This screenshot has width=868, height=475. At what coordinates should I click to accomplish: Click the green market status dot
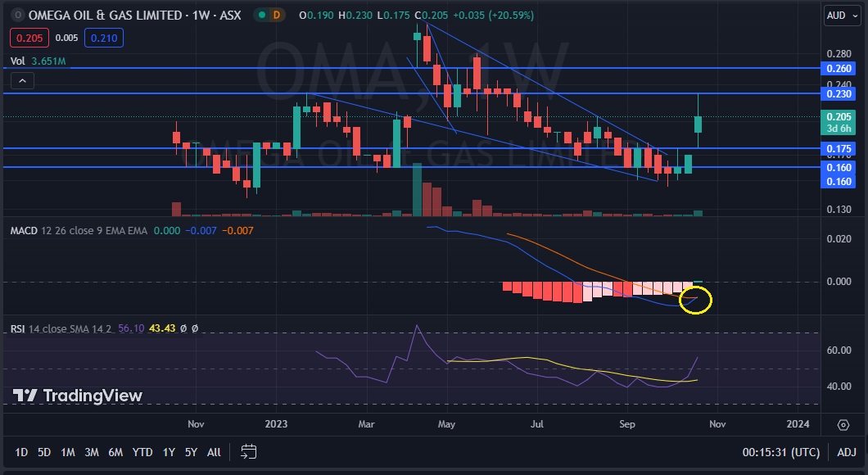pos(262,15)
